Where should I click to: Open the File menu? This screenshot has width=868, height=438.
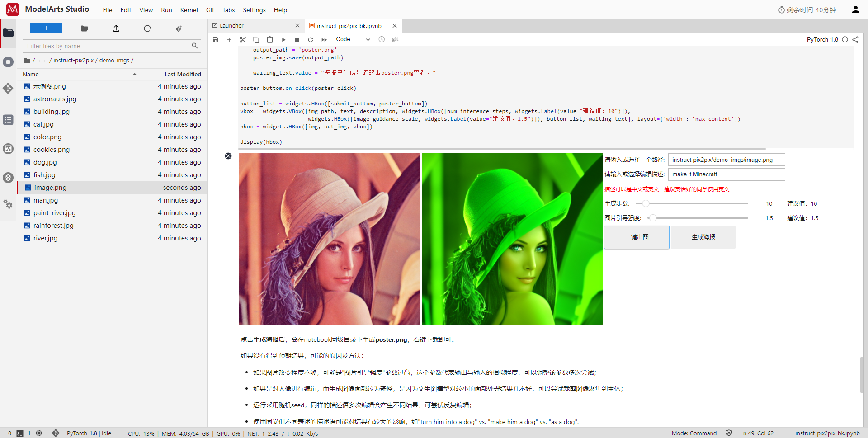tap(108, 10)
